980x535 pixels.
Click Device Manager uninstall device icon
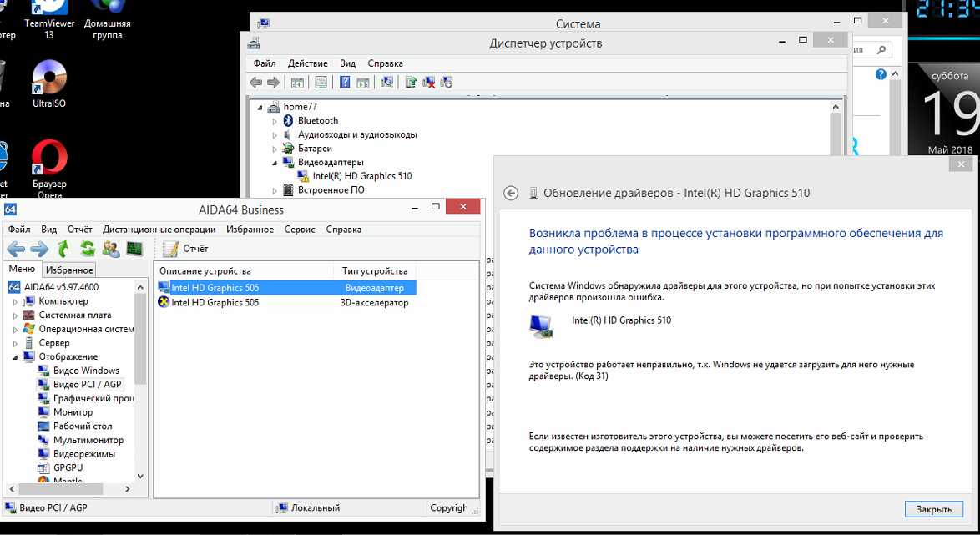[x=429, y=83]
